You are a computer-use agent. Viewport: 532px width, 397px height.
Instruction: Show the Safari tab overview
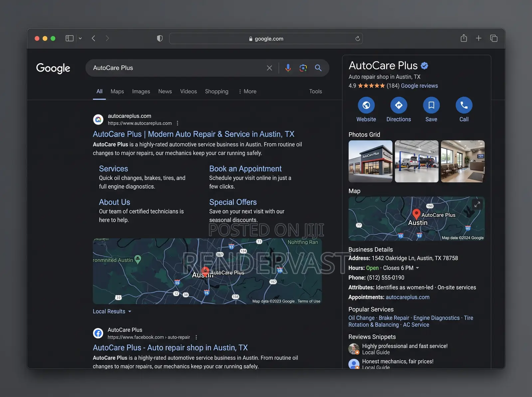494,38
